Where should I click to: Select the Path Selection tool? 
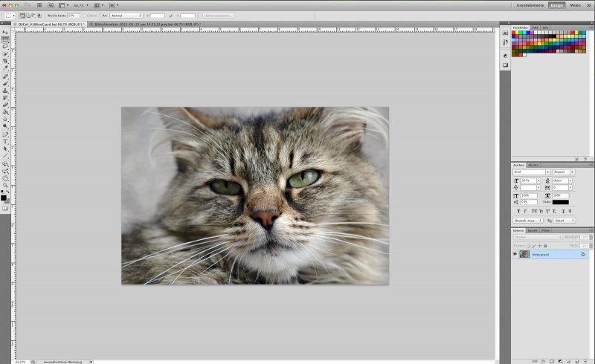(5, 149)
